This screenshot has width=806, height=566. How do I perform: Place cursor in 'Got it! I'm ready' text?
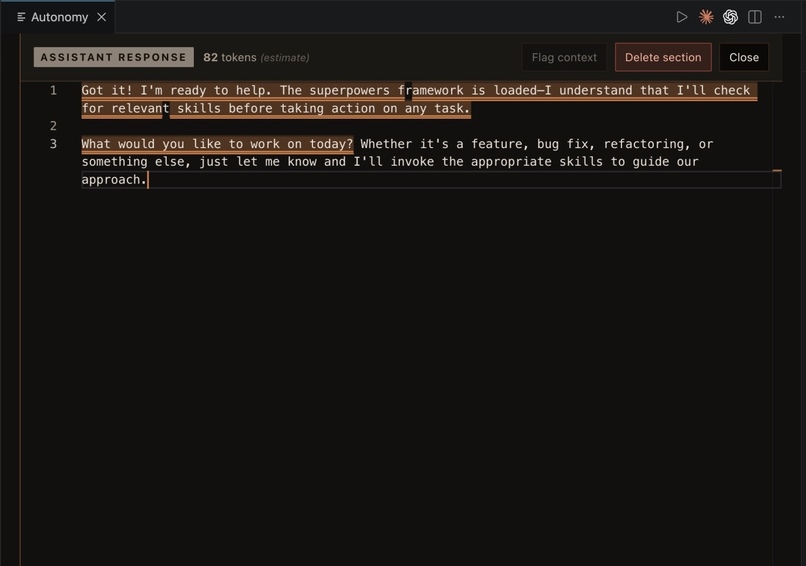(x=143, y=90)
